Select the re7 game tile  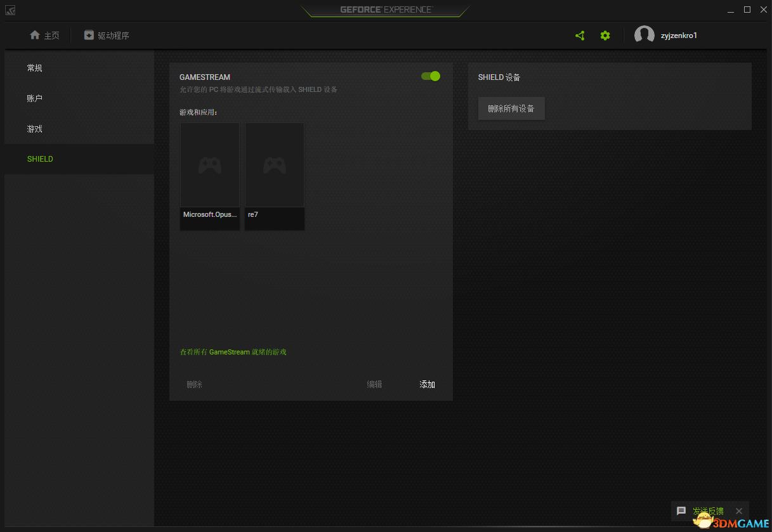[x=275, y=176]
